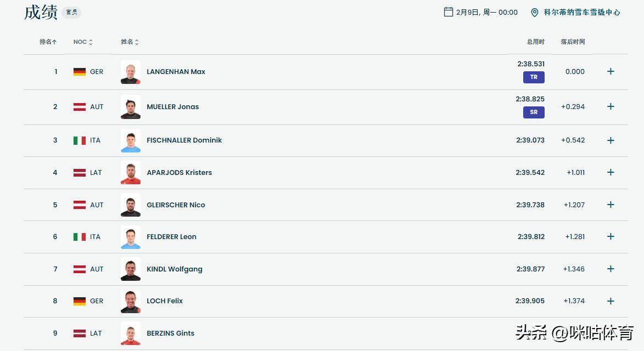Image resolution: width=644 pixels, height=351 pixels.
Task: Open KINDL Wolfgang athlete profile link
Action: (x=174, y=269)
